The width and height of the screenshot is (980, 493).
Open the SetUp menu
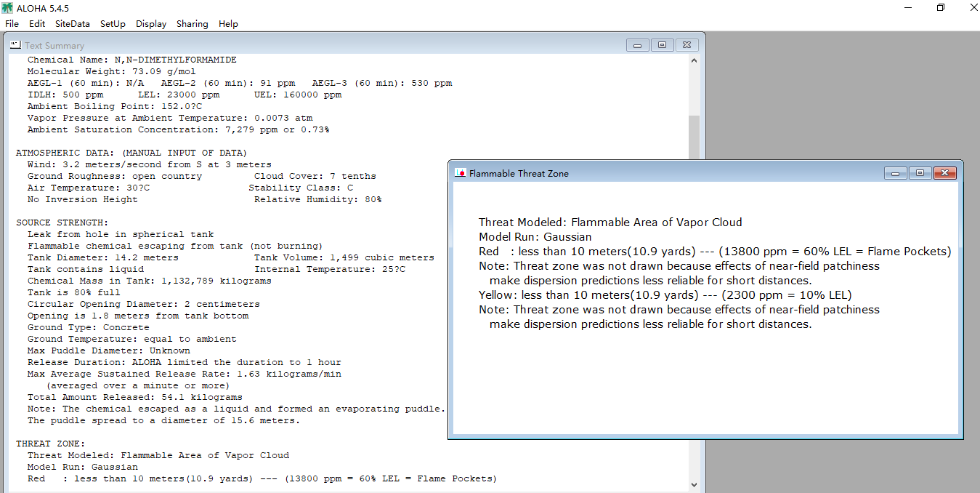(113, 24)
